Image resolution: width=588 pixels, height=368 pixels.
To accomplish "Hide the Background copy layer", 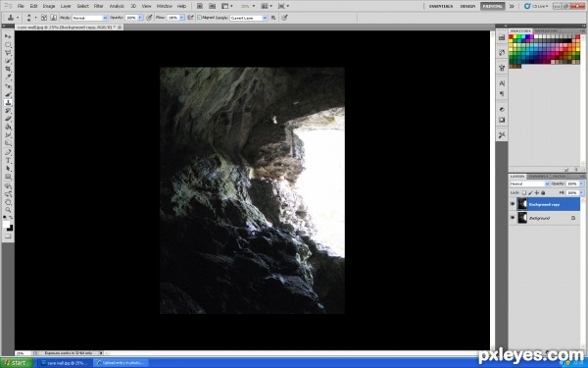I will 513,204.
